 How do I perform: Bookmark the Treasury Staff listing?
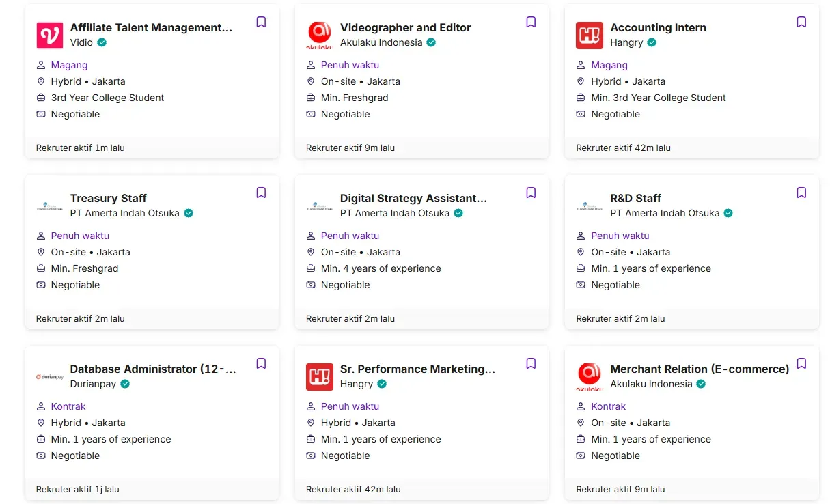(261, 193)
